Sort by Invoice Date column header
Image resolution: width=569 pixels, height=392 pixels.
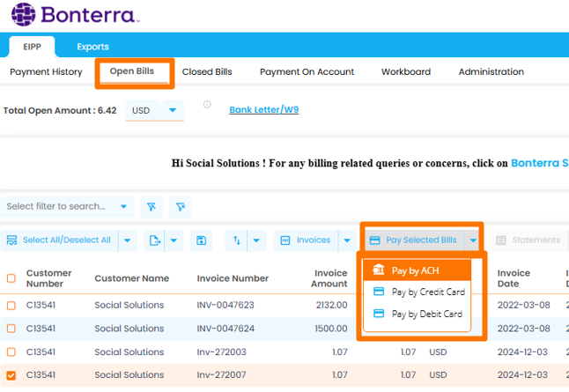coord(514,278)
